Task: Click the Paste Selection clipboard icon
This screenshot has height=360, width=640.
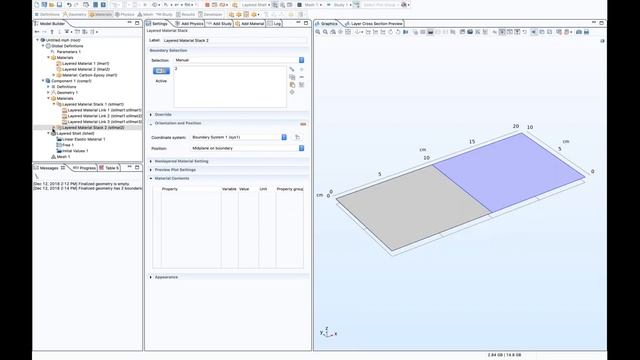Action: (292, 84)
